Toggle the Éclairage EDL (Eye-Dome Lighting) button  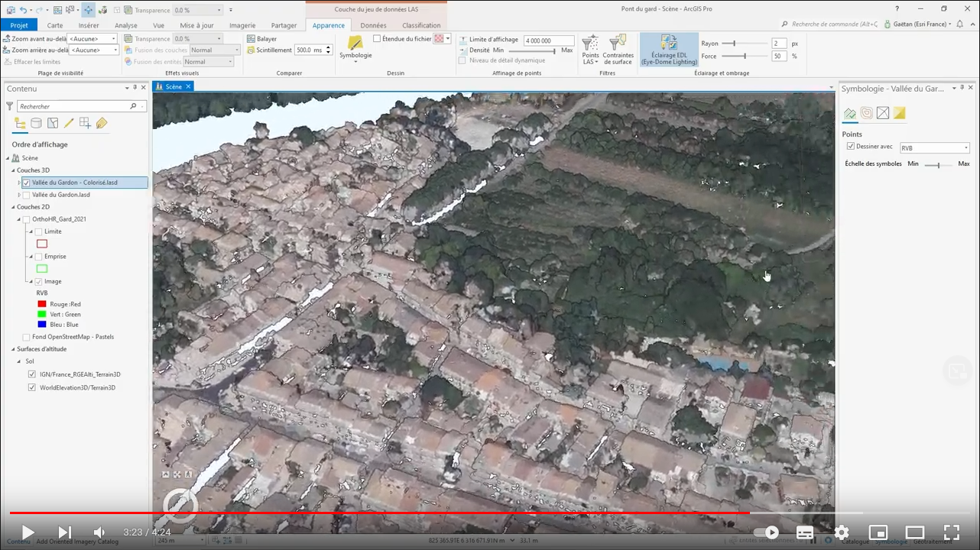pyautogui.click(x=669, y=49)
